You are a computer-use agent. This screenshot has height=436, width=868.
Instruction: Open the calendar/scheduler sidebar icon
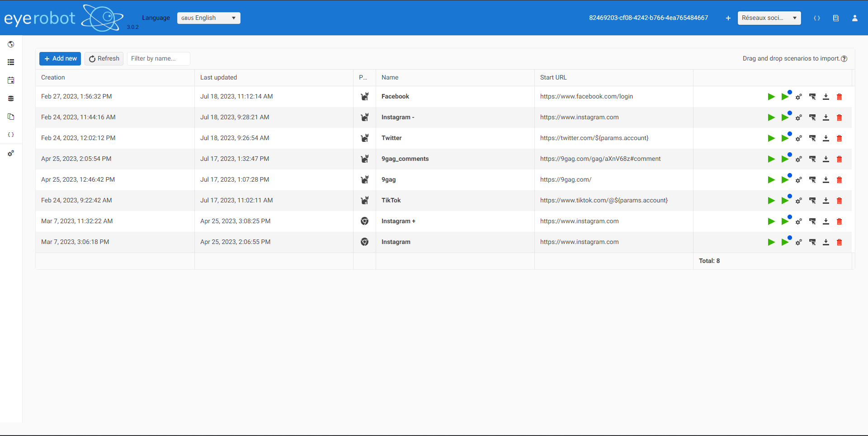[11, 80]
